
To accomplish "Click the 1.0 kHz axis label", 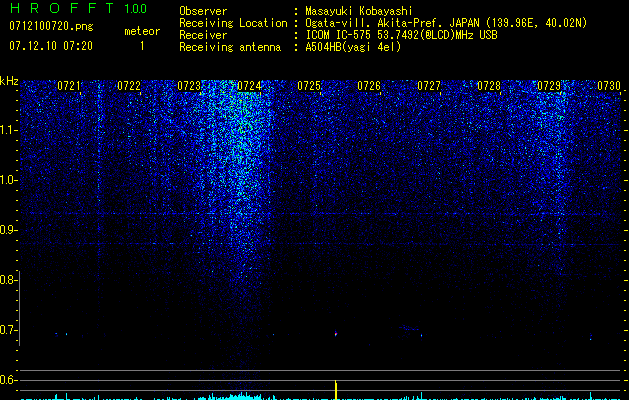I will tap(8, 180).
